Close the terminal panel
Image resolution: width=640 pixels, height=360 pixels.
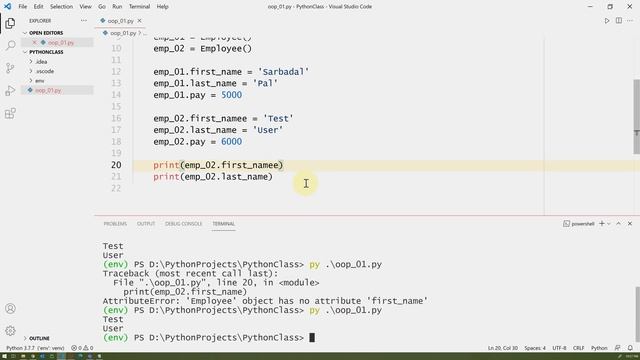(x=630, y=224)
